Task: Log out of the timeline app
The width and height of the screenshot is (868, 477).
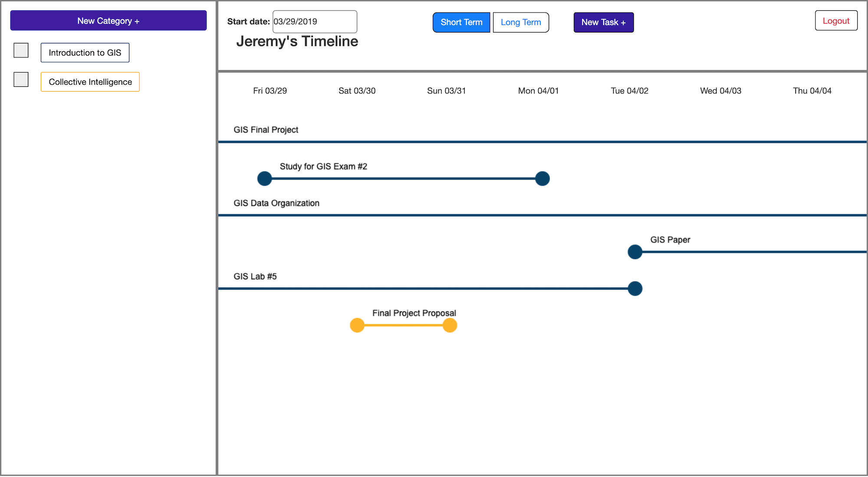Action: (x=835, y=20)
